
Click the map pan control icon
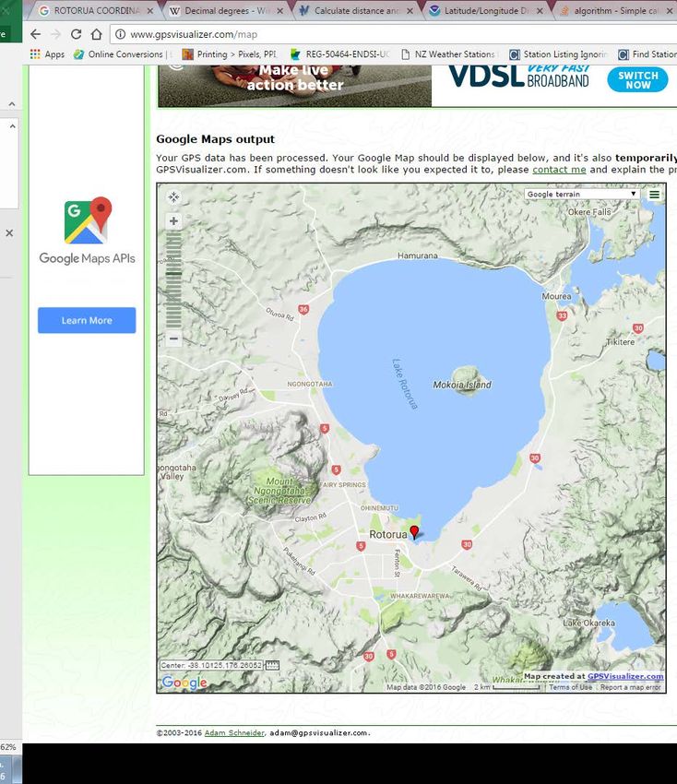point(173,197)
